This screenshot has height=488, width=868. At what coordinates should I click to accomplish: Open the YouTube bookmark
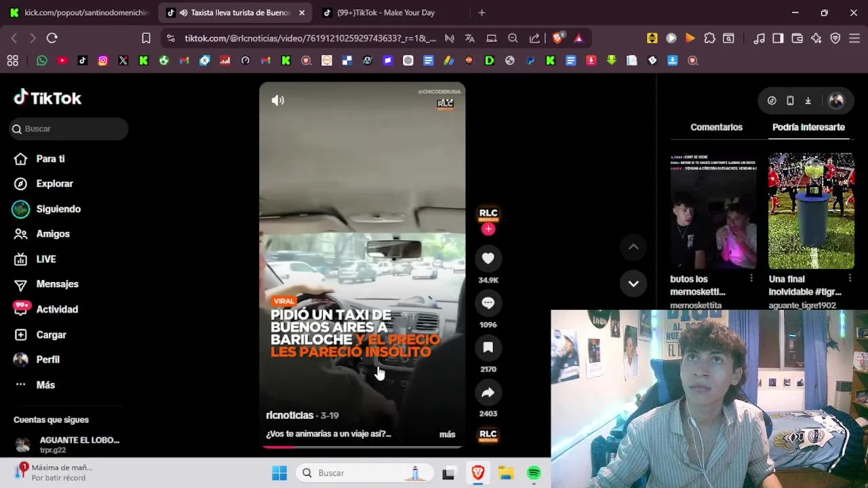[62, 60]
